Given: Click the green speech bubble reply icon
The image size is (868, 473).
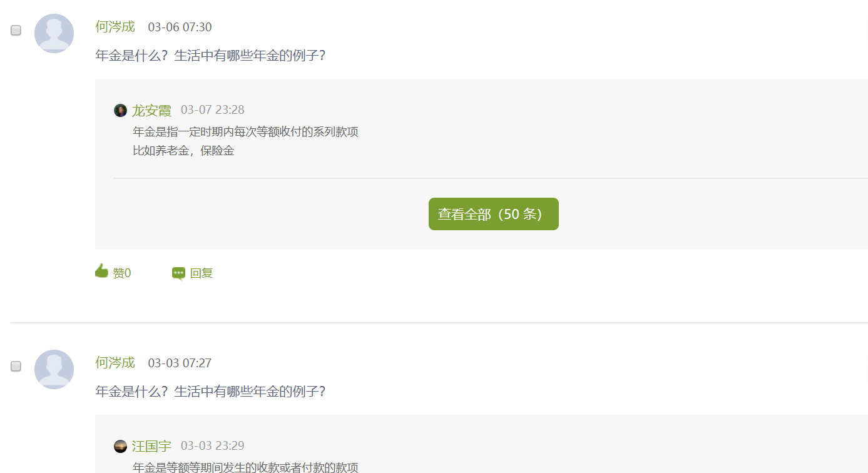Looking at the screenshot, I should pos(178,273).
